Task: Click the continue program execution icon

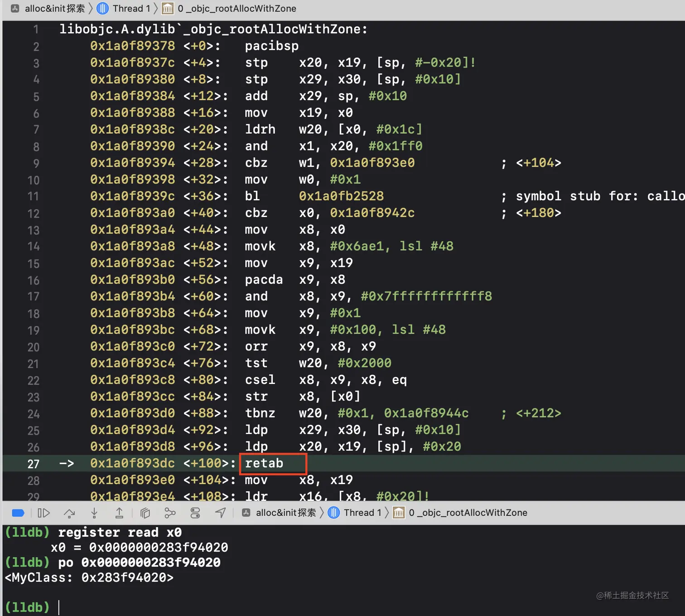Action: pos(43,513)
